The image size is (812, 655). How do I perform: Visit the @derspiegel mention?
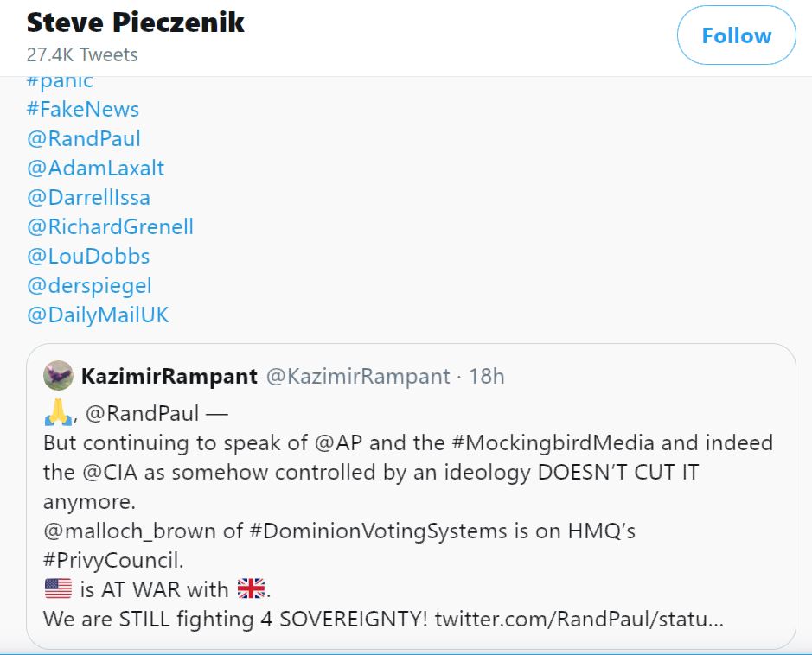89,286
